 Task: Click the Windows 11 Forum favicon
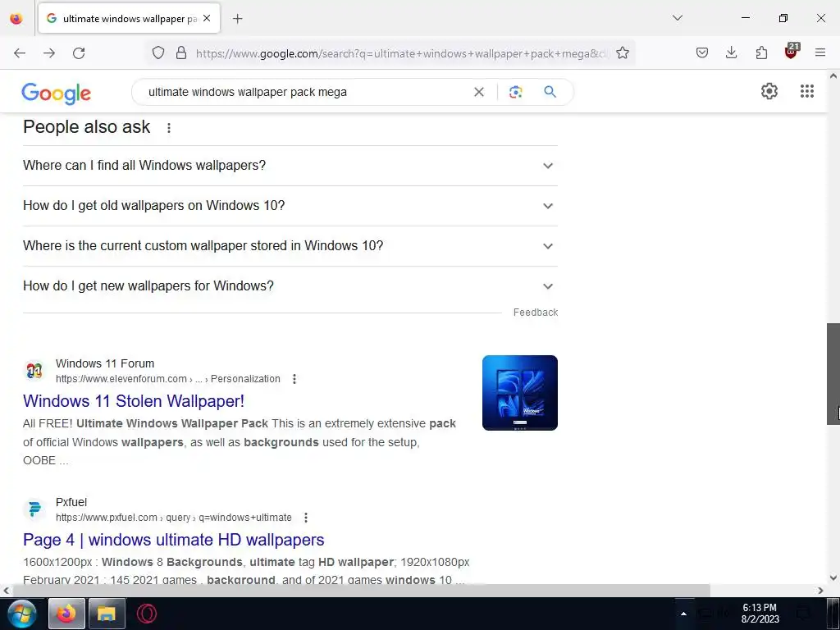(34, 371)
